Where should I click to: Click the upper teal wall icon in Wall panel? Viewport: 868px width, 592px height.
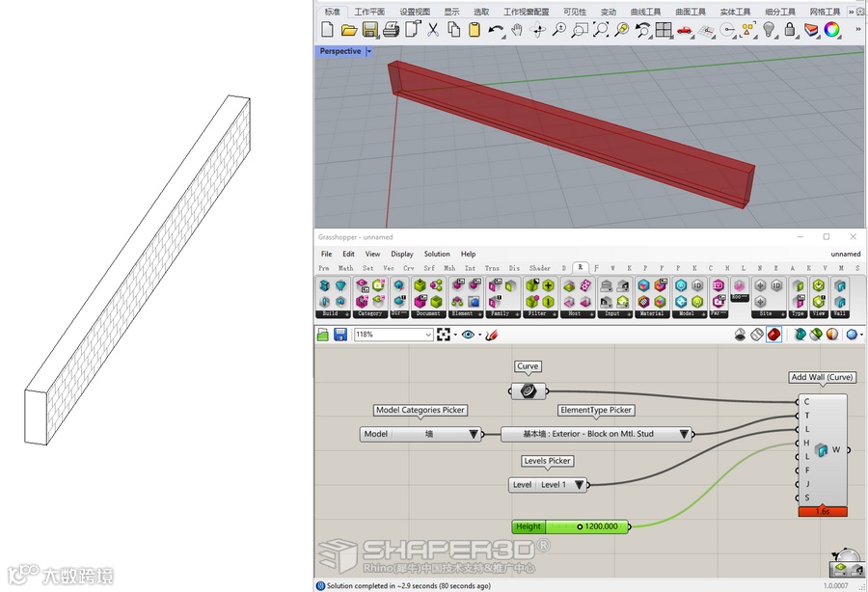[x=840, y=285]
